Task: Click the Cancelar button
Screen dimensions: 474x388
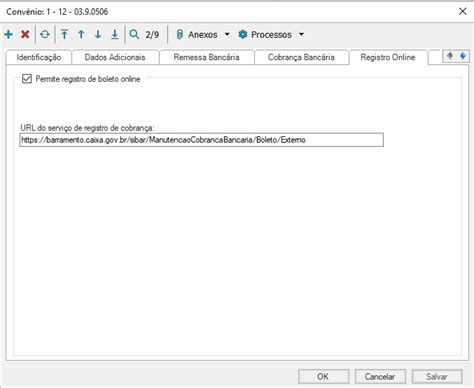Action: (380, 377)
